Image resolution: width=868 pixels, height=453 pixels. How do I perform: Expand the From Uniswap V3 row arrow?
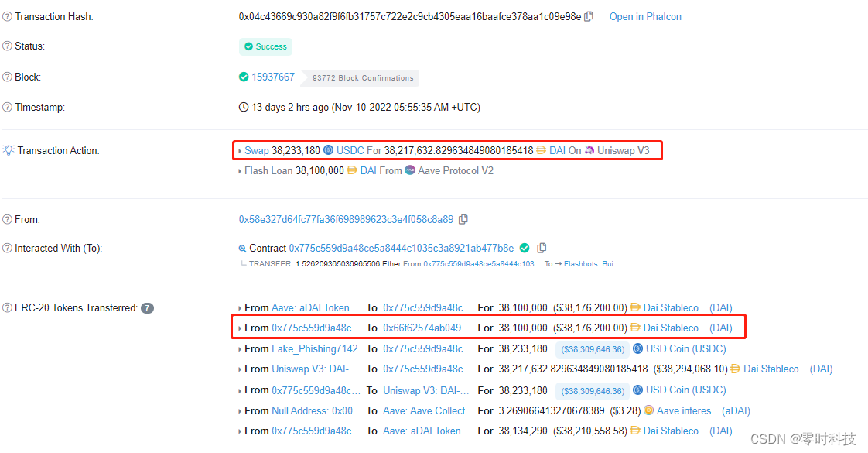[x=240, y=369]
